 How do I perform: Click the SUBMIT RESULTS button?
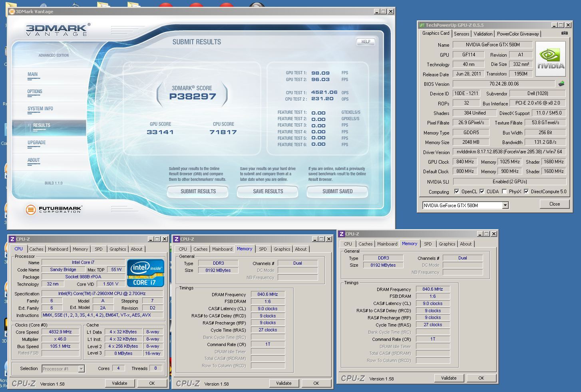pos(198,192)
